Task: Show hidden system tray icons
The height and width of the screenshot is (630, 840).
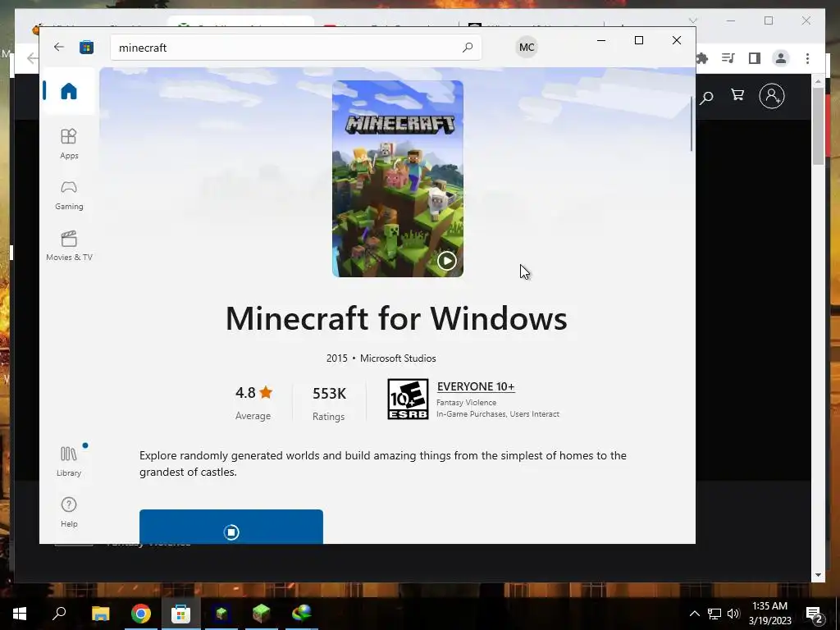Action: coord(694,614)
